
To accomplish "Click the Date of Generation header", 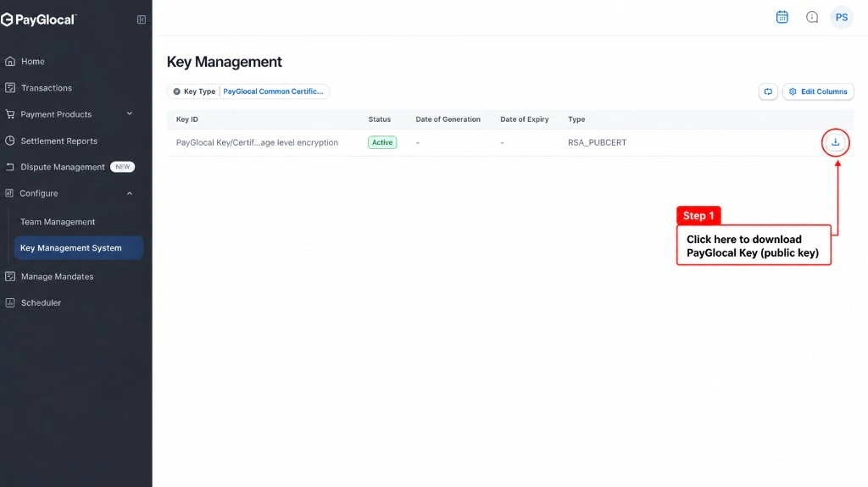I will [x=448, y=119].
